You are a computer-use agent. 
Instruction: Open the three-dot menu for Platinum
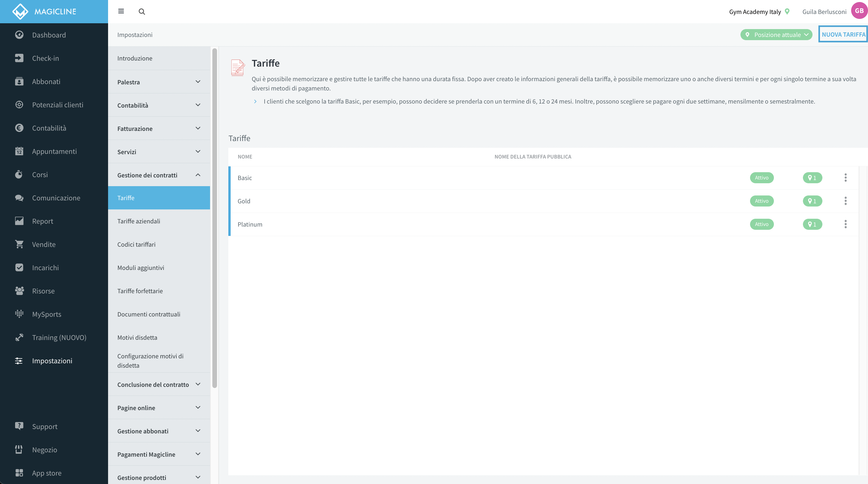pyautogui.click(x=845, y=224)
